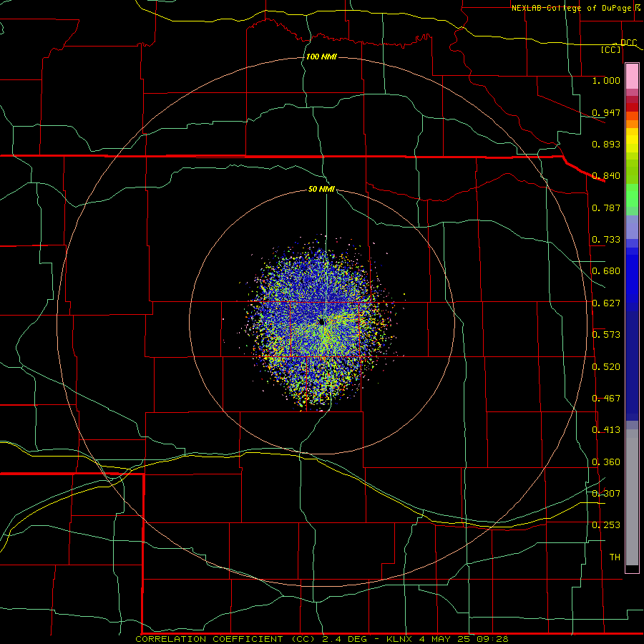Image resolution: width=644 pixels, height=644 pixels.
Task: Select the 0.627 scale value
Action: tap(606, 303)
